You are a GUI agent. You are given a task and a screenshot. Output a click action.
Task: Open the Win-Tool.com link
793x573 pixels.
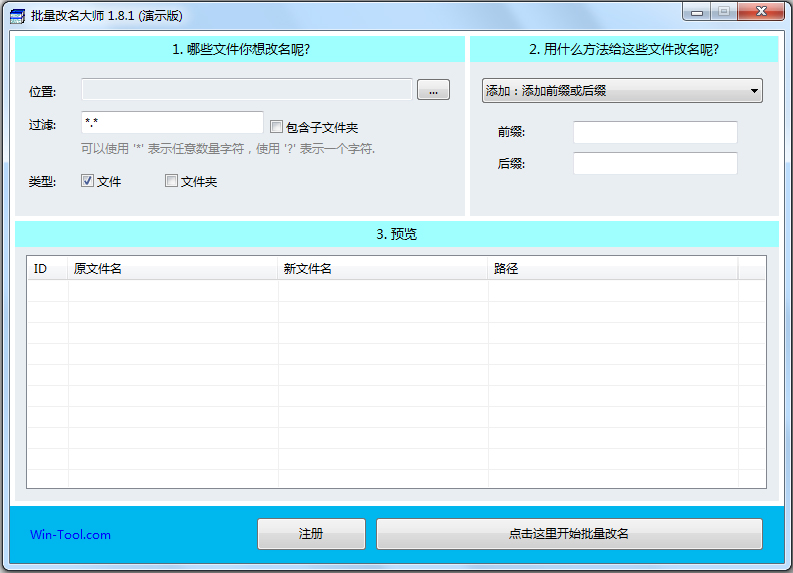pos(70,535)
